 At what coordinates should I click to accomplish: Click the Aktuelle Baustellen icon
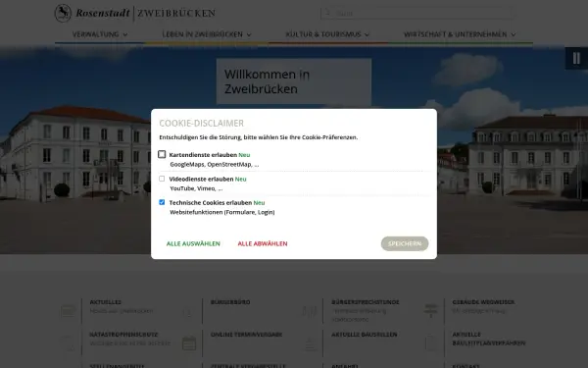310,343
